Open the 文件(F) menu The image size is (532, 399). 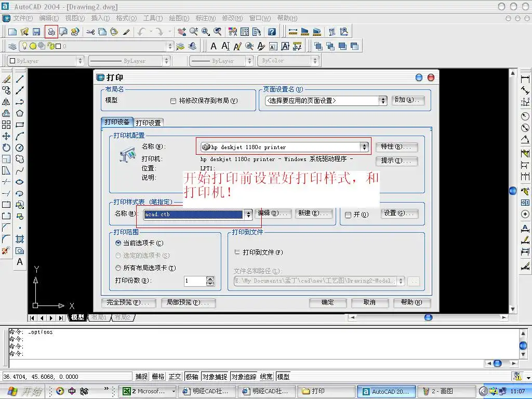click(23, 18)
